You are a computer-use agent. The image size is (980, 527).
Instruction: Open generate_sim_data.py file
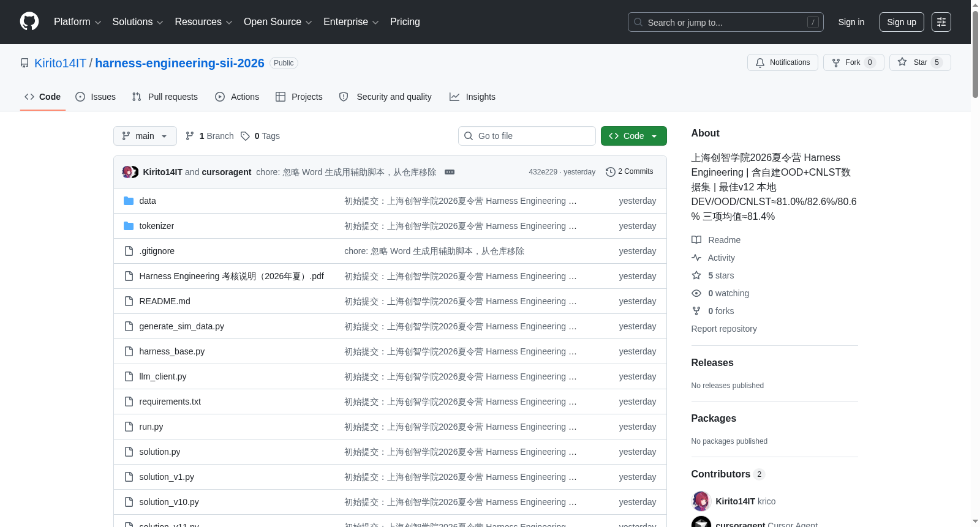tap(182, 326)
